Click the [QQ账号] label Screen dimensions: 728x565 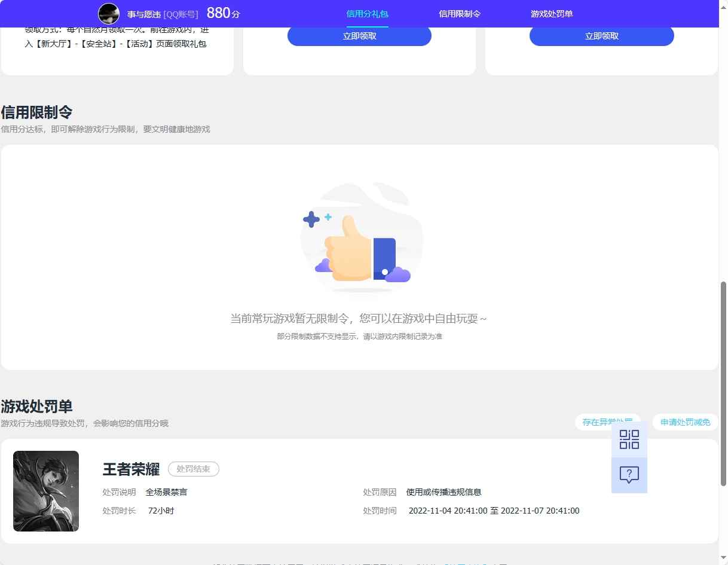coord(181,14)
